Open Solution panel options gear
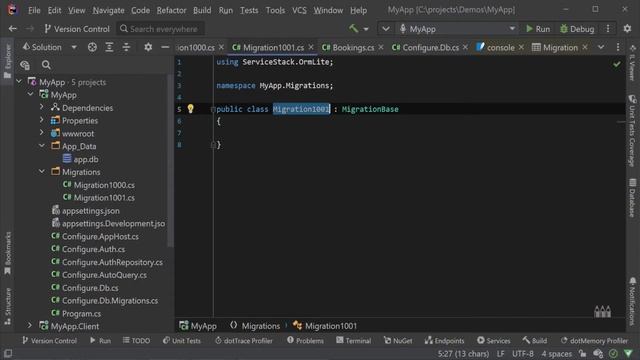 [148, 47]
